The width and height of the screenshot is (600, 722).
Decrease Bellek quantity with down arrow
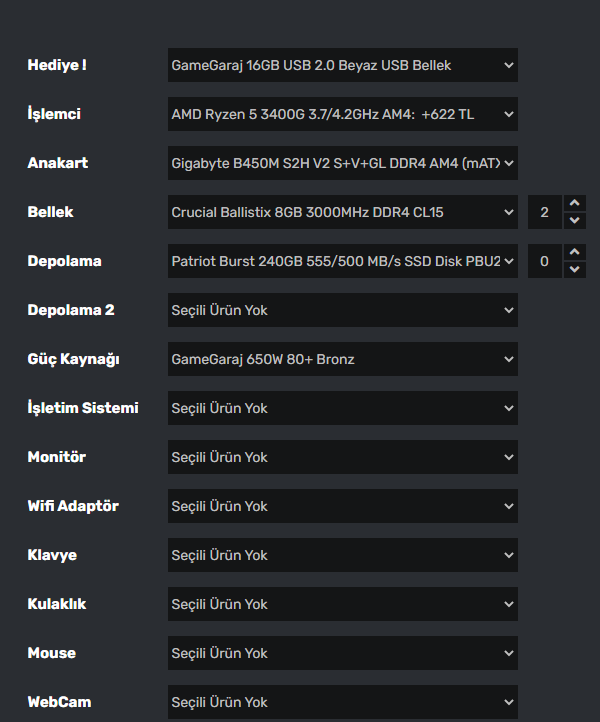pyautogui.click(x=575, y=220)
